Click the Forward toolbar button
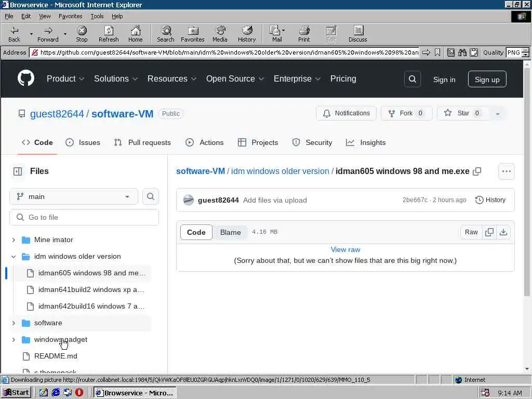The width and height of the screenshot is (532, 399). tap(48, 34)
